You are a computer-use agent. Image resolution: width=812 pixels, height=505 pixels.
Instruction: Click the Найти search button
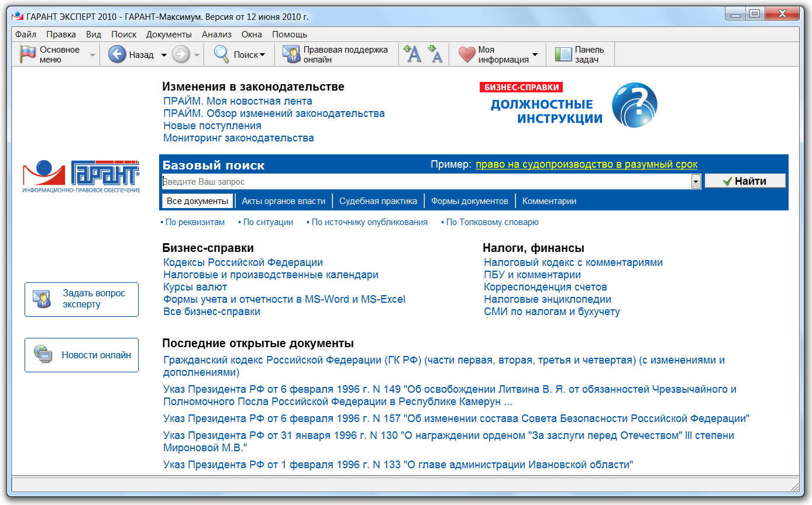point(745,181)
